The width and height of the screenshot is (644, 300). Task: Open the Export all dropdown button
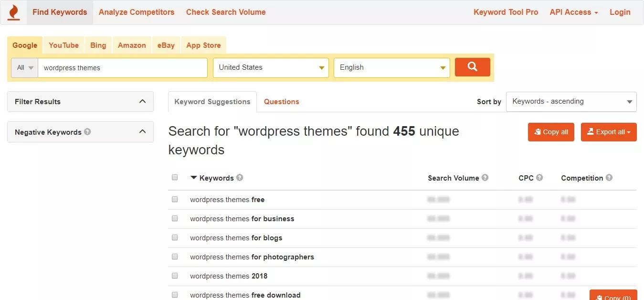tap(609, 132)
